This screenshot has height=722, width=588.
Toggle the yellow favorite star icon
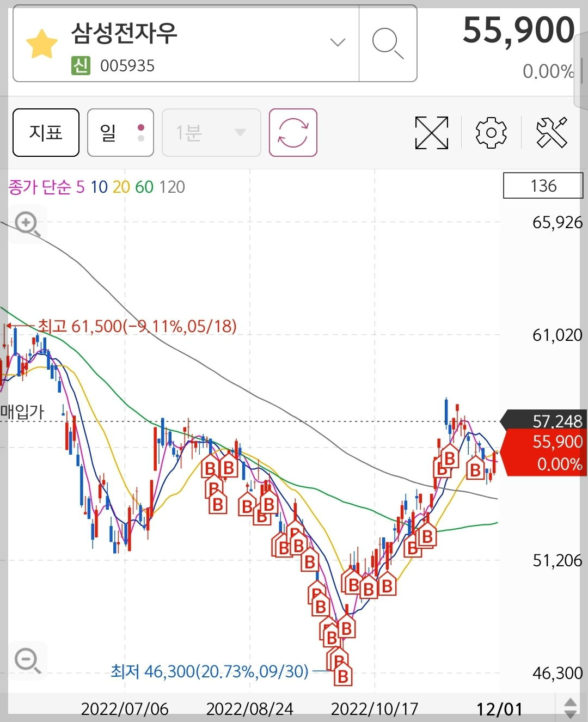[42, 44]
